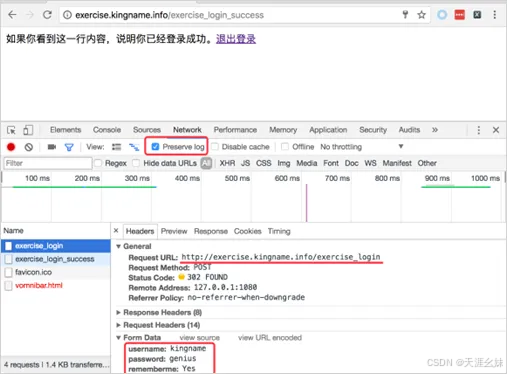507x374 pixels.
Task: Toggle the waterfall overview view icon
Action: [x=134, y=147]
